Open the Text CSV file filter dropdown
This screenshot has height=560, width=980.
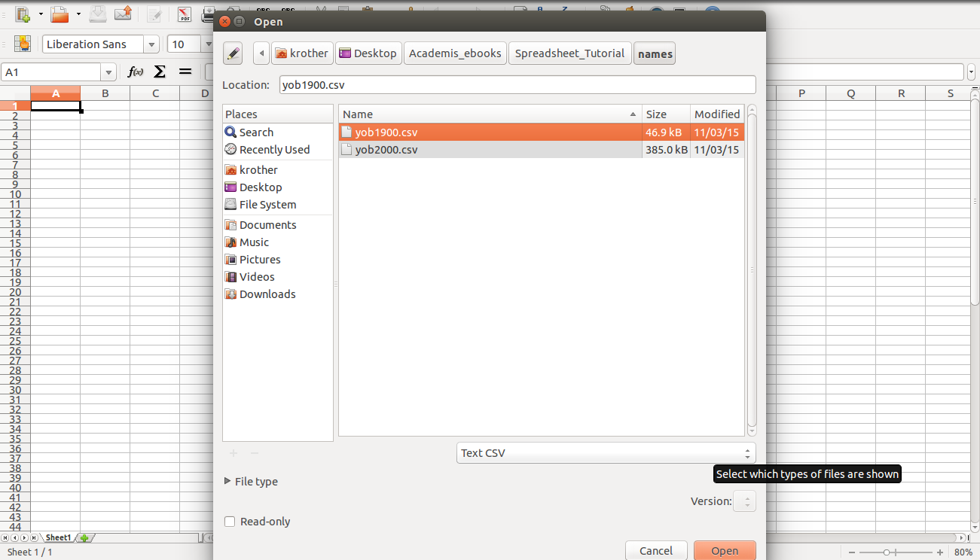point(606,453)
